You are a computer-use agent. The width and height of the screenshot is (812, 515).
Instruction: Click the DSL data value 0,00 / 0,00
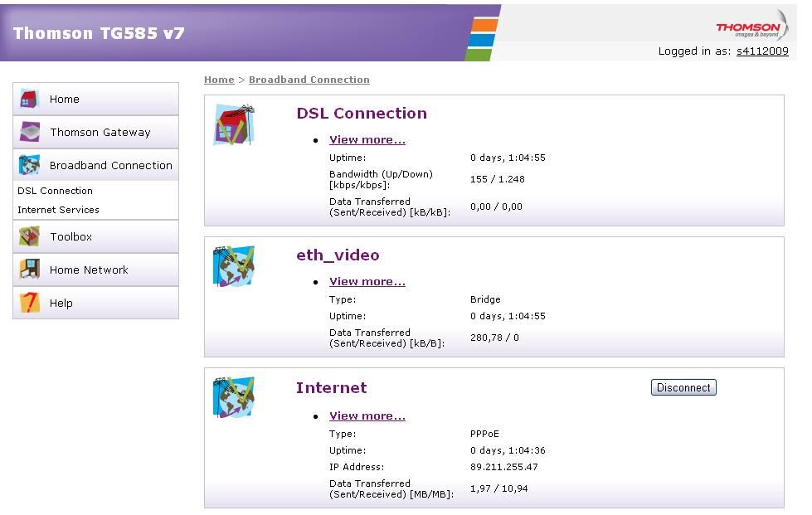point(496,206)
